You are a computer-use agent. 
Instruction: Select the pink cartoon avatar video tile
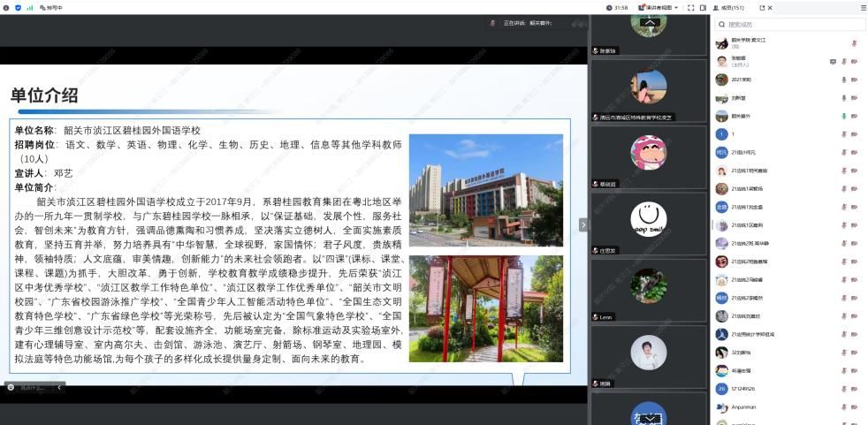[x=649, y=157]
